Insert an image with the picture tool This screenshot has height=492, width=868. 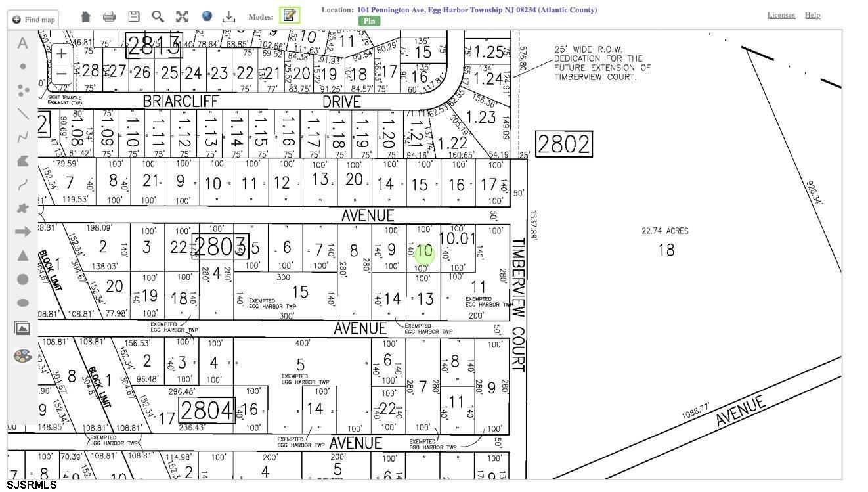click(x=22, y=328)
